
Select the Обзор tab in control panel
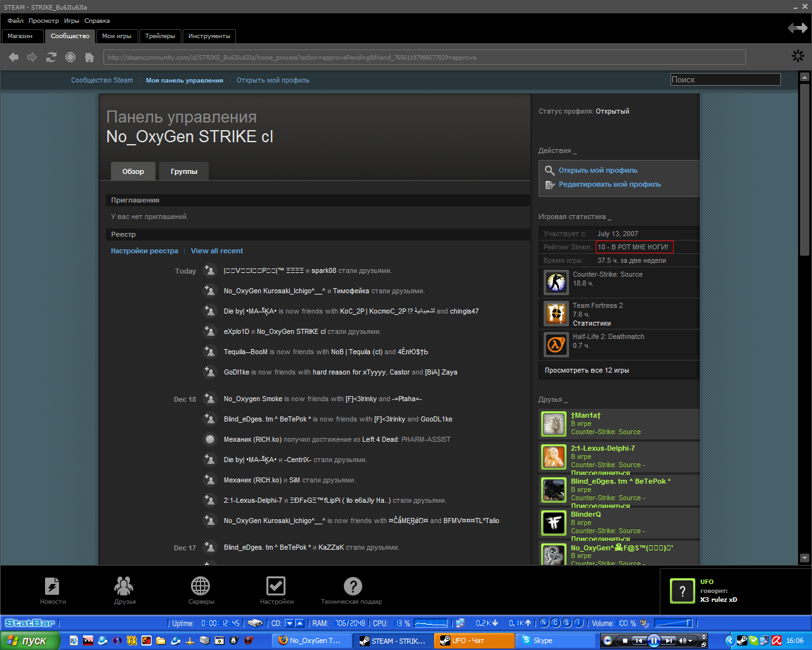click(x=133, y=171)
